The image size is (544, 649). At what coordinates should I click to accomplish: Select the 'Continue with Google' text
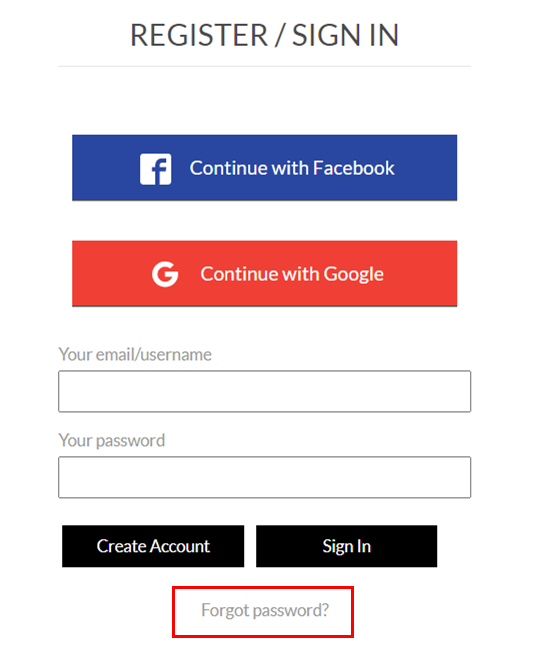coord(292,274)
